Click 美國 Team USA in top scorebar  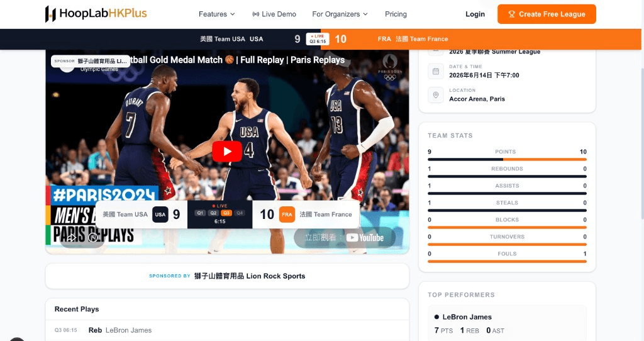coord(222,39)
